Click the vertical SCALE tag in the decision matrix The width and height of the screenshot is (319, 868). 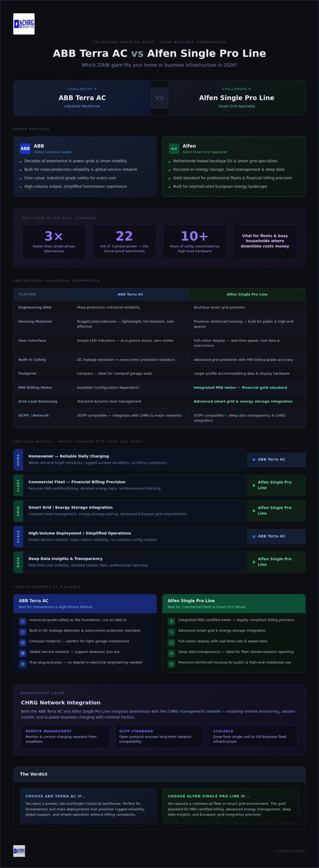pos(18,536)
